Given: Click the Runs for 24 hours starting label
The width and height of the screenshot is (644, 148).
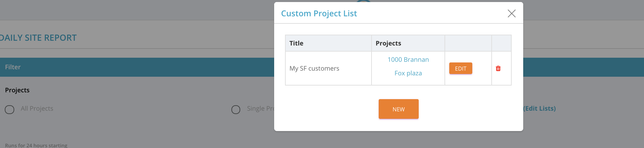Looking at the screenshot, I should tap(36, 145).
